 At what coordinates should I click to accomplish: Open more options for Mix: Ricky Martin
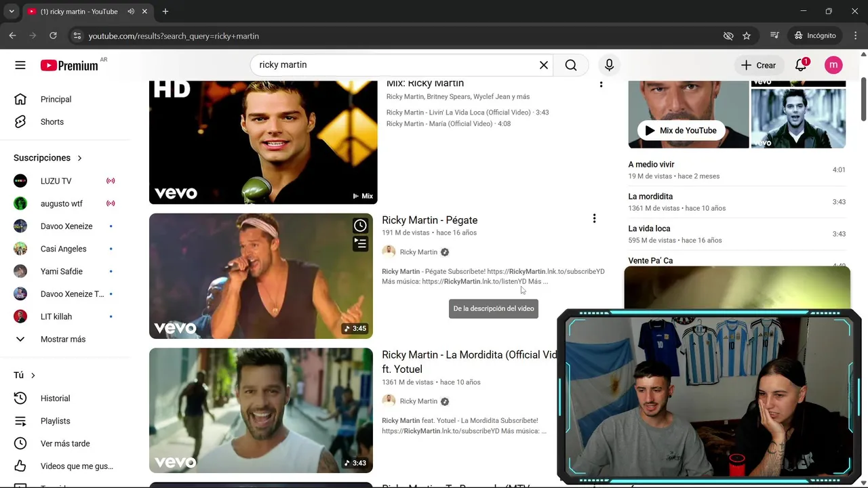pos(601,84)
